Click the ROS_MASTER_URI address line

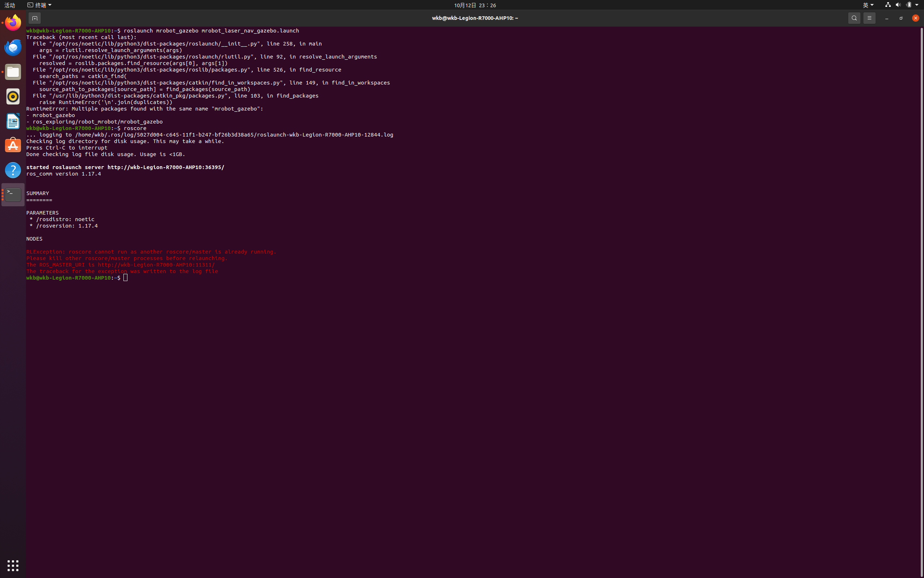121,264
